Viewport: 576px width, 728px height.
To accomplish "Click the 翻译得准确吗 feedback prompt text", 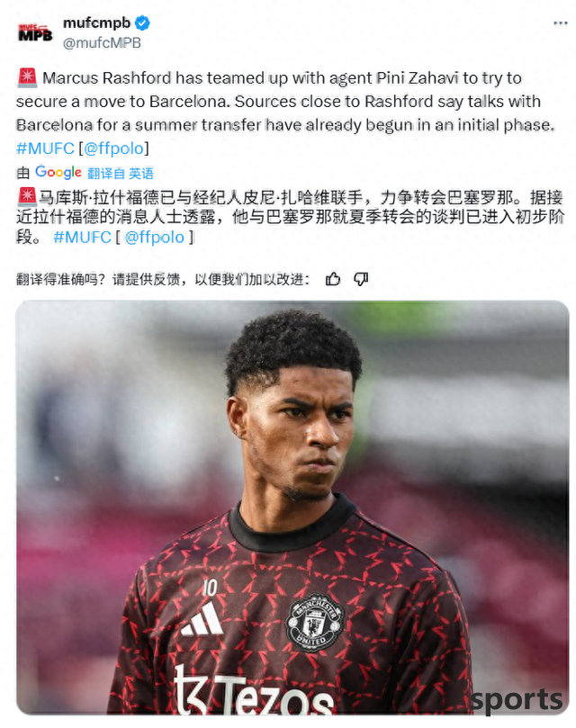I will click(163, 279).
